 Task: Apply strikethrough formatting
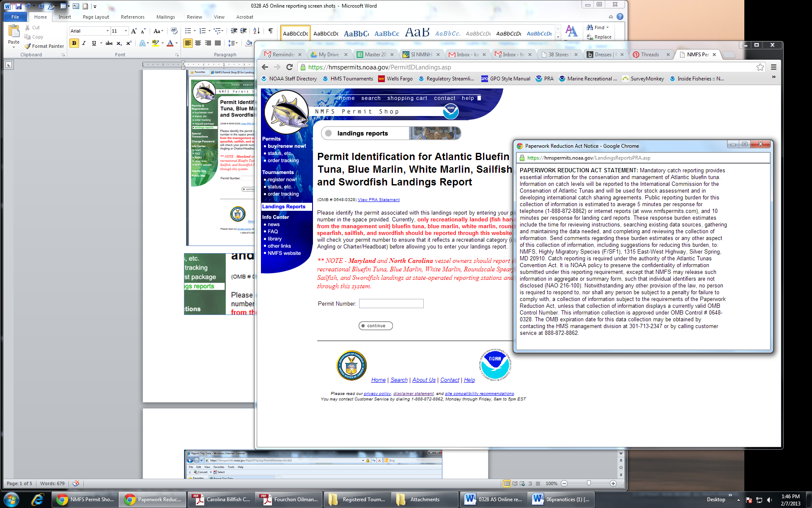[x=109, y=43]
